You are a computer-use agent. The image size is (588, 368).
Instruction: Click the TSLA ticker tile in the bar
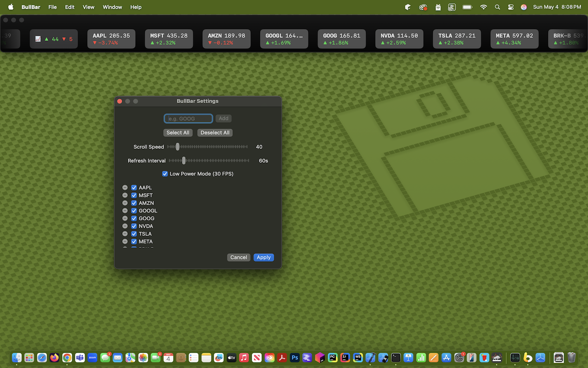[457, 39]
